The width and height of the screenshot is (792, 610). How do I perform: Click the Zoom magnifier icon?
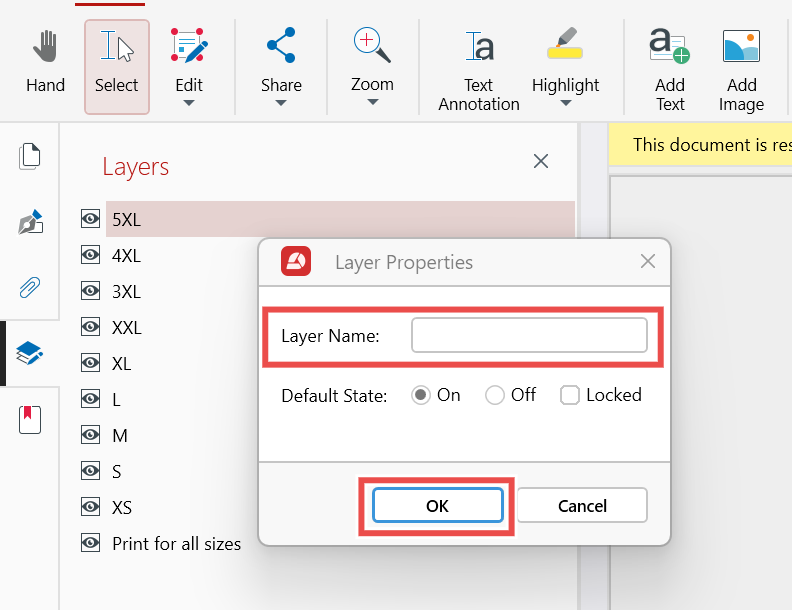point(372,45)
